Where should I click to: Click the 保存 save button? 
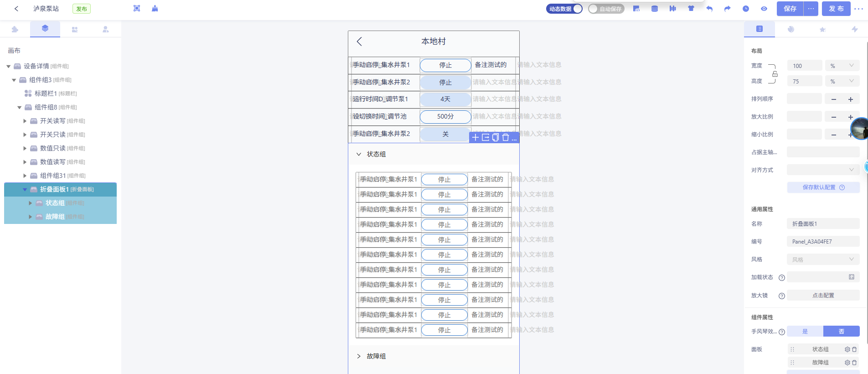pos(790,9)
